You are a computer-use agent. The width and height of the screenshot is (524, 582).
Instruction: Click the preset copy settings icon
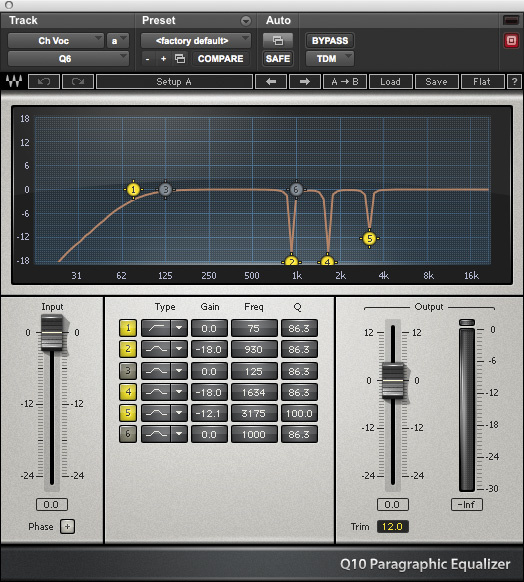pyautogui.click(x=180, y=59)
